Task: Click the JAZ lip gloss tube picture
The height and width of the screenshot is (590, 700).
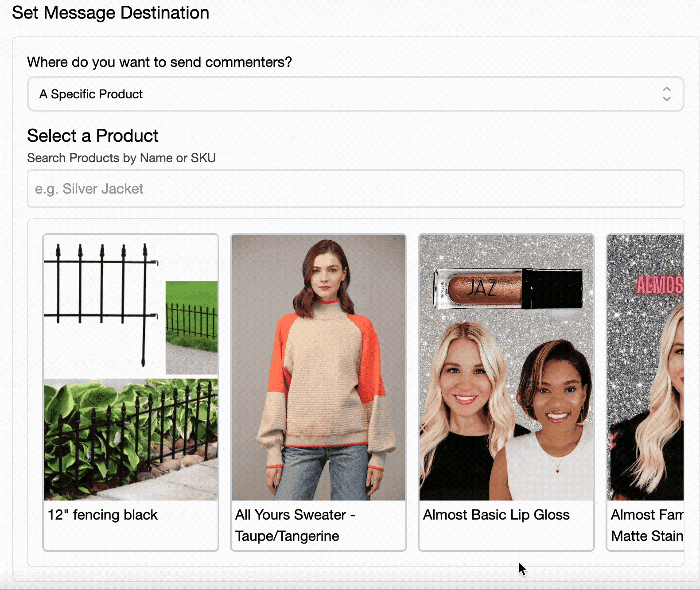Action: click(x=507, y=288)
